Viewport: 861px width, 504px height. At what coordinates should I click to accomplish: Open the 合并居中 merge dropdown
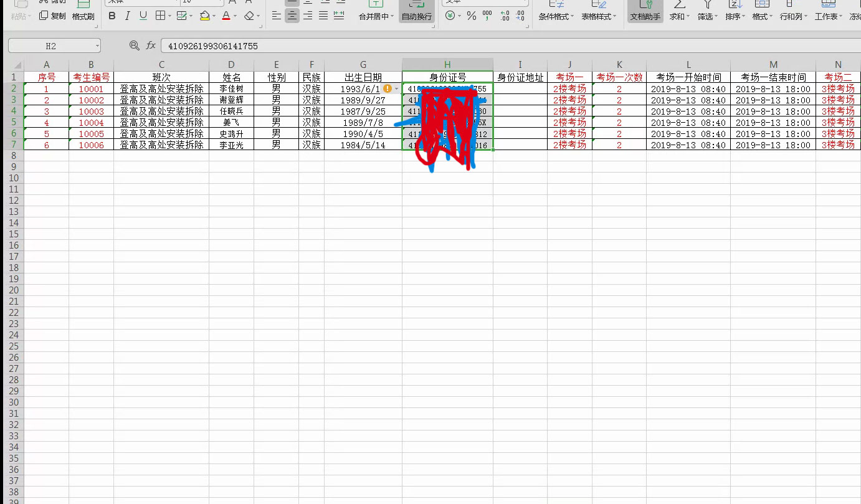376,17
